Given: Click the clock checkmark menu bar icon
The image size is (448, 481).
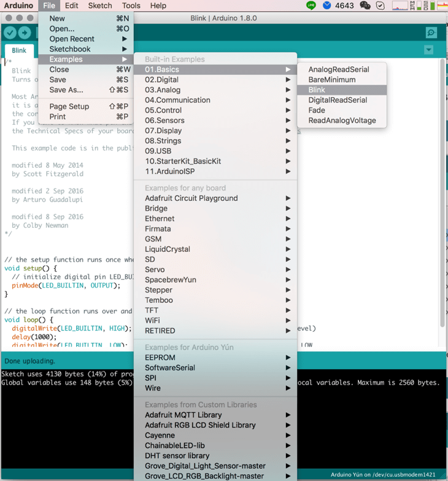Looking at the screenshot, I should point(380,5).
